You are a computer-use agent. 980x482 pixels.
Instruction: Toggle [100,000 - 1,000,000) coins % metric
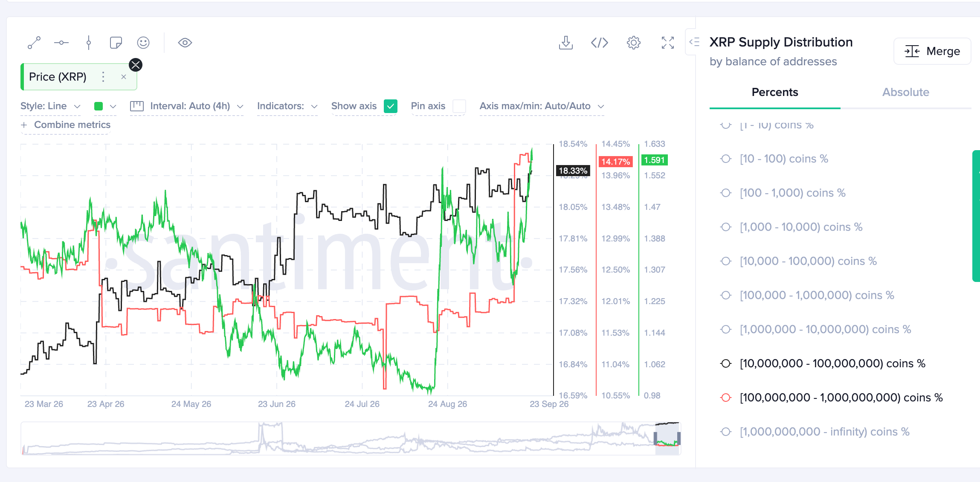pos(807,295)
